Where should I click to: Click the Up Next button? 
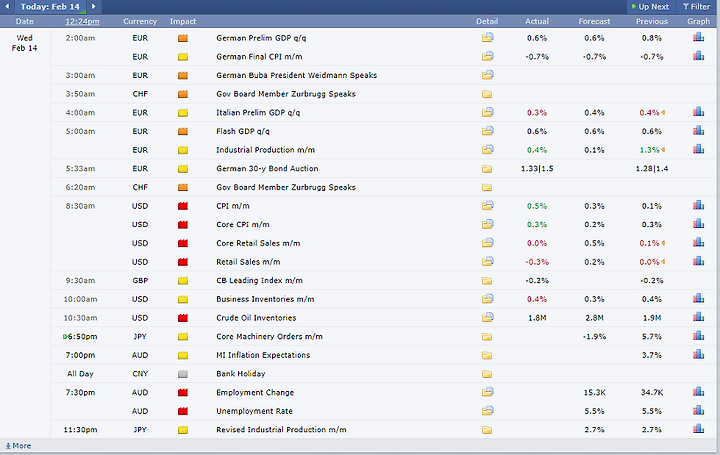(x=650, y=7)
